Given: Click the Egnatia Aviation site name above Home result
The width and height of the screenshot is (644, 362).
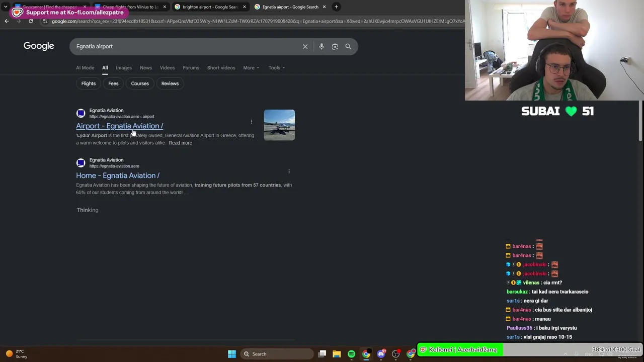Looking at the screenshot, I should point(106,160).
